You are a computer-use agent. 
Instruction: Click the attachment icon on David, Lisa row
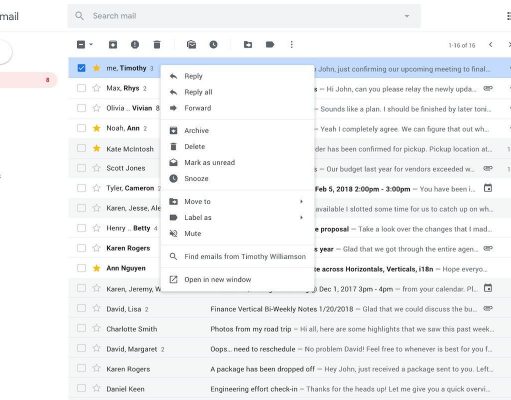coord(488,309)
